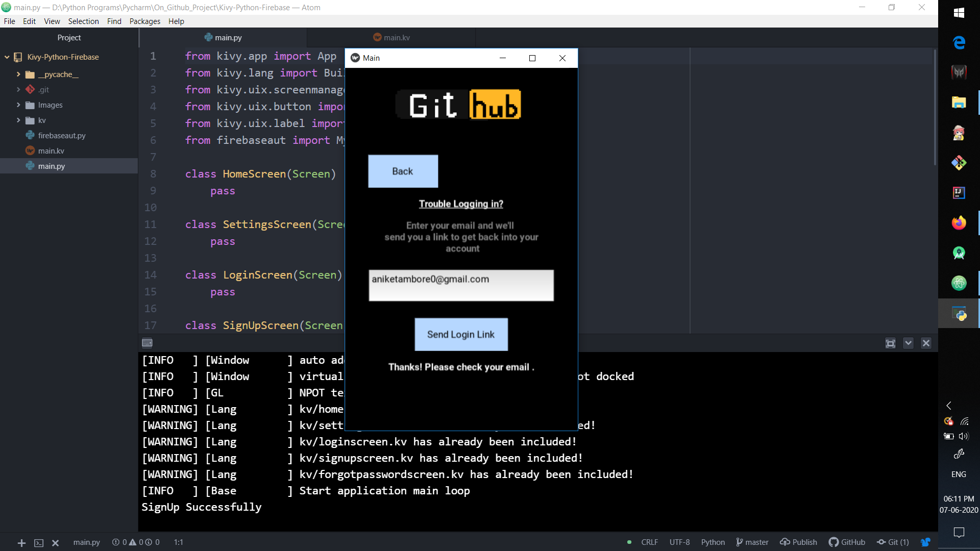Open Firefox from the taskbar
The height and width of the screenshot is (551, 980).
[959, 223]
